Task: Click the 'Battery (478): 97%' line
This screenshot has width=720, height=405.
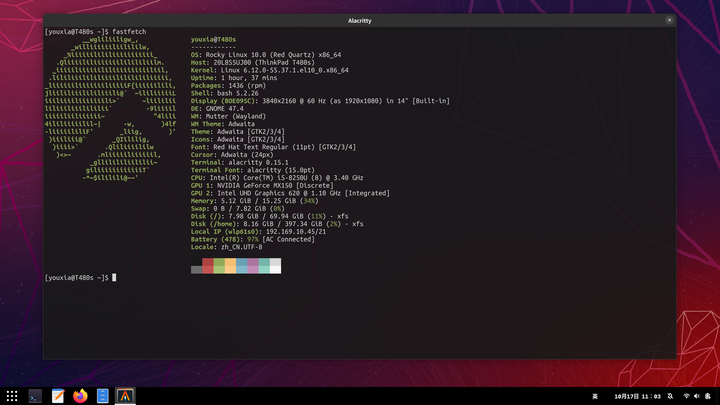Action: coord(253,239)
